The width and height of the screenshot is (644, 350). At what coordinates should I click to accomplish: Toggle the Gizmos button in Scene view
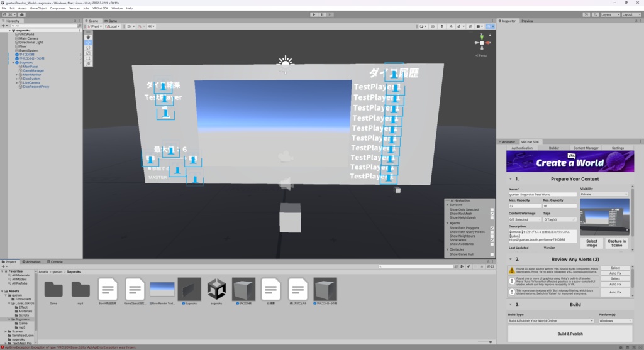pyautogui.click(x=487, y=26)
